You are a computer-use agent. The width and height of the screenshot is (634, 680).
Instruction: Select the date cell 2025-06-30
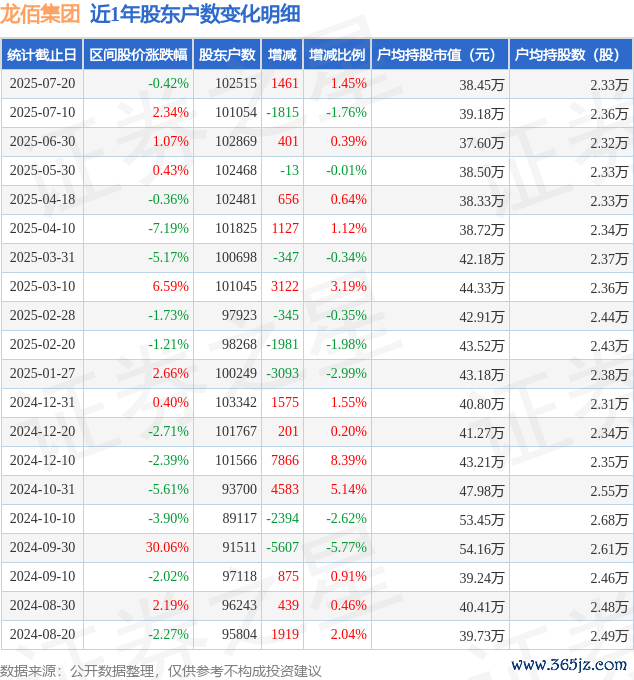click(x=42, y=141)
